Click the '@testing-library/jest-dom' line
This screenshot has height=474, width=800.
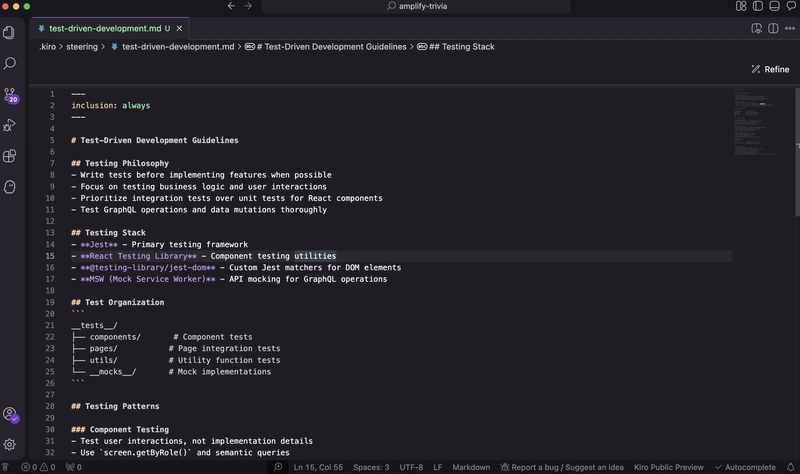pyautogui.click(x=236, y=268)
